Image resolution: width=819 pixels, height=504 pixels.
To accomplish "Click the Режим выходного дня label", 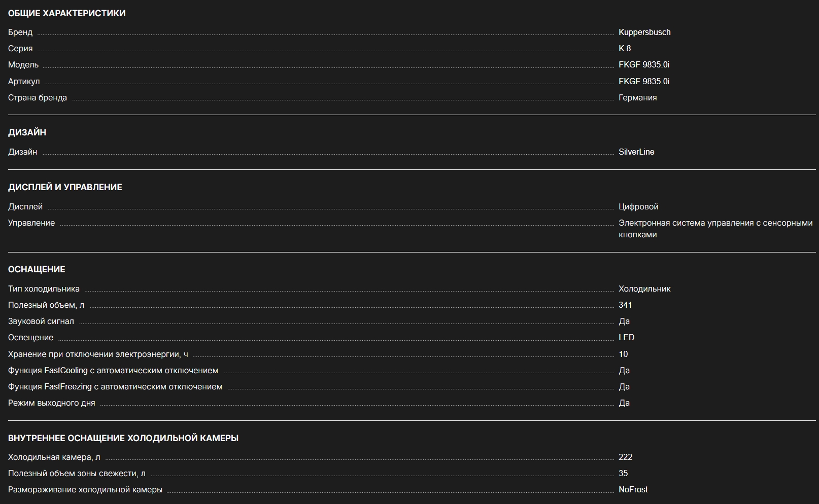I will click(51, 403).
